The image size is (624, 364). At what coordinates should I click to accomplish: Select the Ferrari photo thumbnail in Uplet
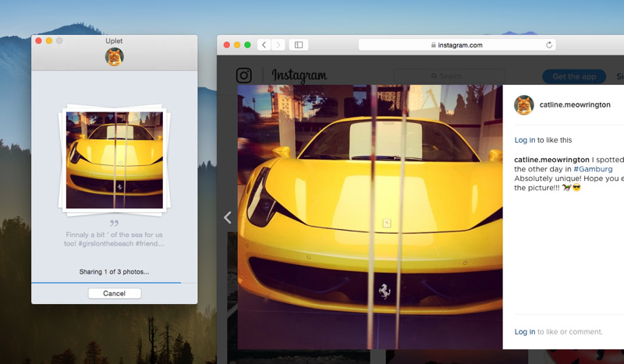[x=115, y=160]
